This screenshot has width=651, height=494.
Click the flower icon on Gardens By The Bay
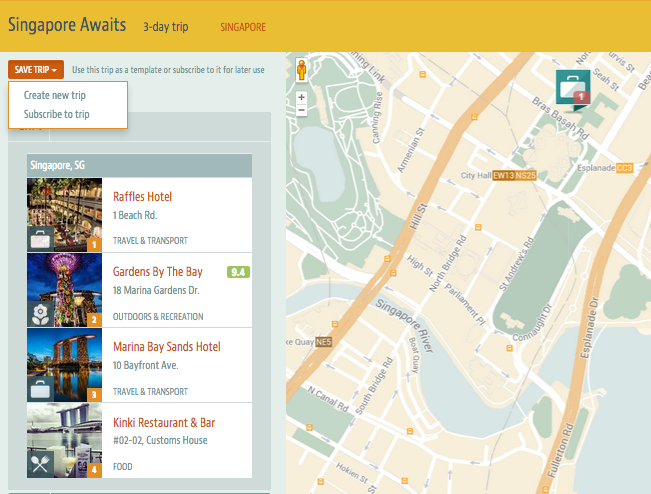tap(40, 314)
